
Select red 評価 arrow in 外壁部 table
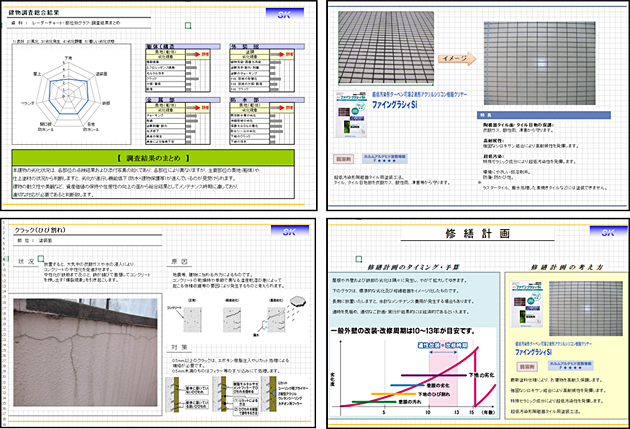click(284, 54)
